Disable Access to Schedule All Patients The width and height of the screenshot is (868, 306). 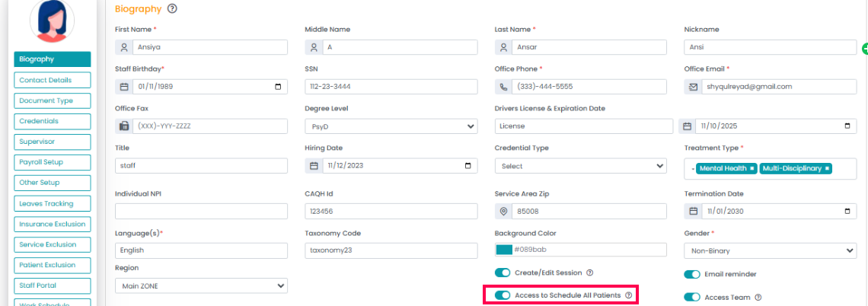(x=503, y=295)
